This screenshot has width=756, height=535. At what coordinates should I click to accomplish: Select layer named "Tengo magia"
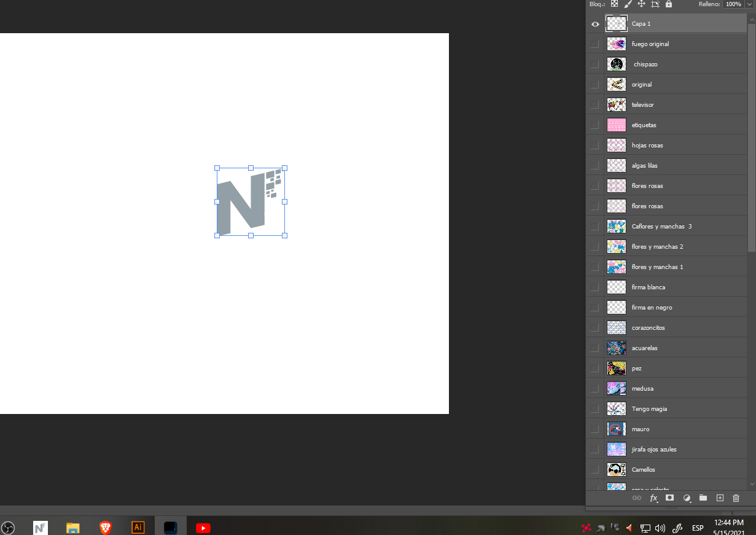[649, 409]
